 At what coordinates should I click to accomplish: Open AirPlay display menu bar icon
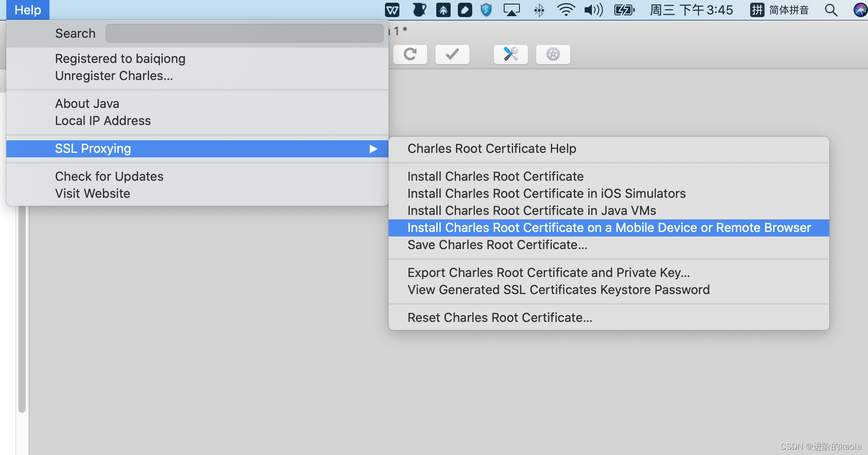point(512,10)
